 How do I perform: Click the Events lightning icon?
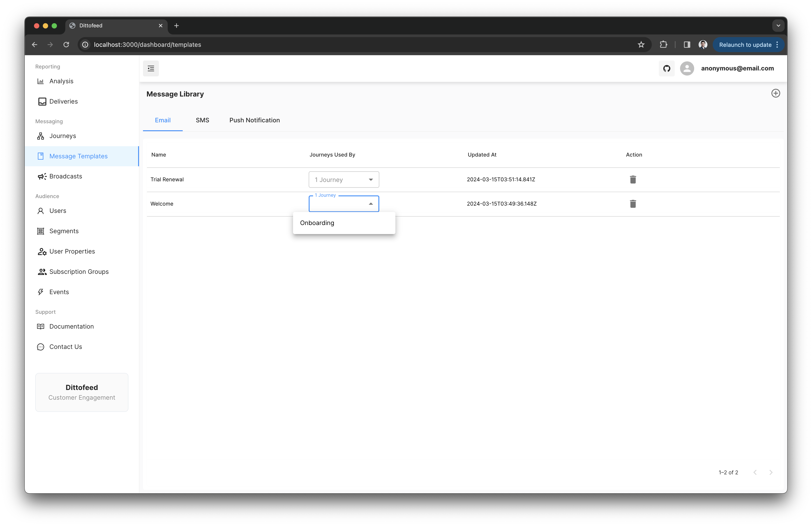point(41,292)
